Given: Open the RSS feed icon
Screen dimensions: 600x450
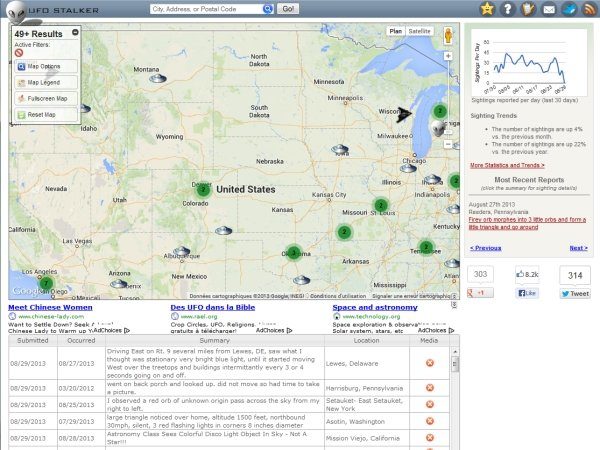Looking at the screenshot, I should pos(589,8).
